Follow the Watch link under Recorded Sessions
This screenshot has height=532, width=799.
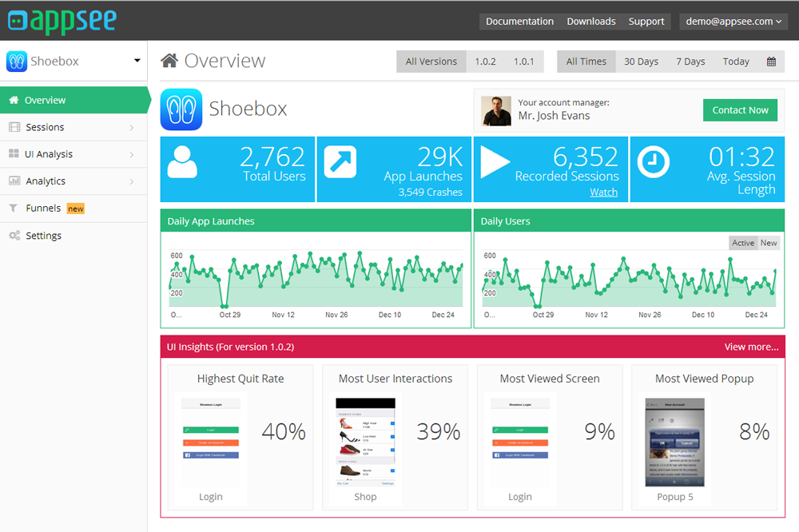point(603,192)
